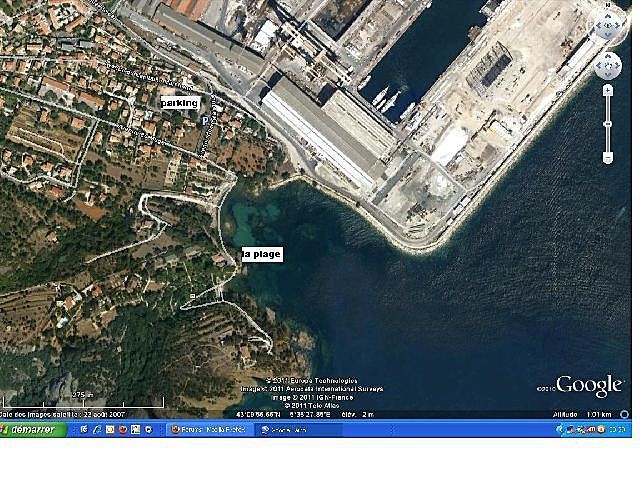Click the eye icon in the look joystick center
Image resolution: width=640 pixels, height=480 pixels.
coord(608,25)
